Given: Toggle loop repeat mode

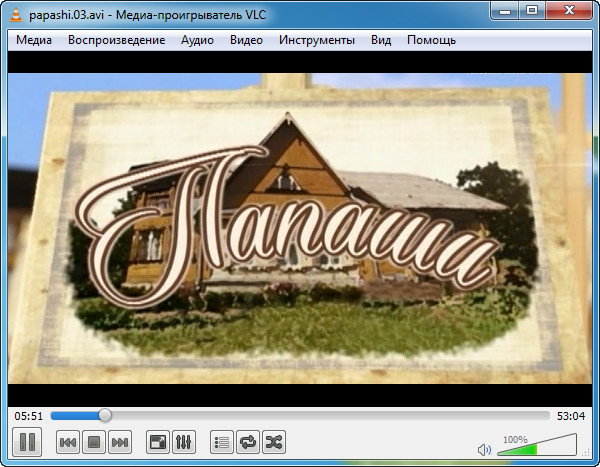Looking at the screenshot, I should coord(248,442).
